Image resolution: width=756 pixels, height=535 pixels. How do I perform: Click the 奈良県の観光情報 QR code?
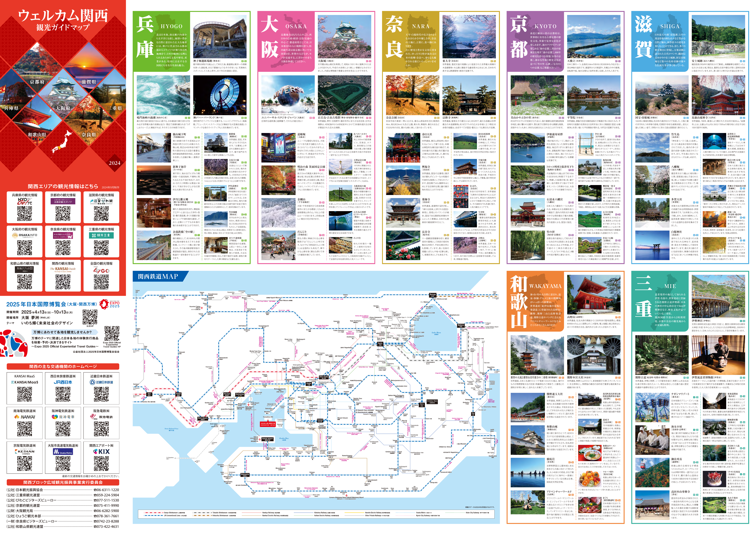tap(63, 248)
